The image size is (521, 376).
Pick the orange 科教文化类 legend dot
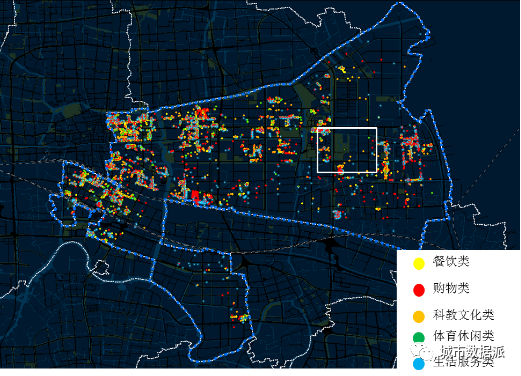tap(419, 317)
